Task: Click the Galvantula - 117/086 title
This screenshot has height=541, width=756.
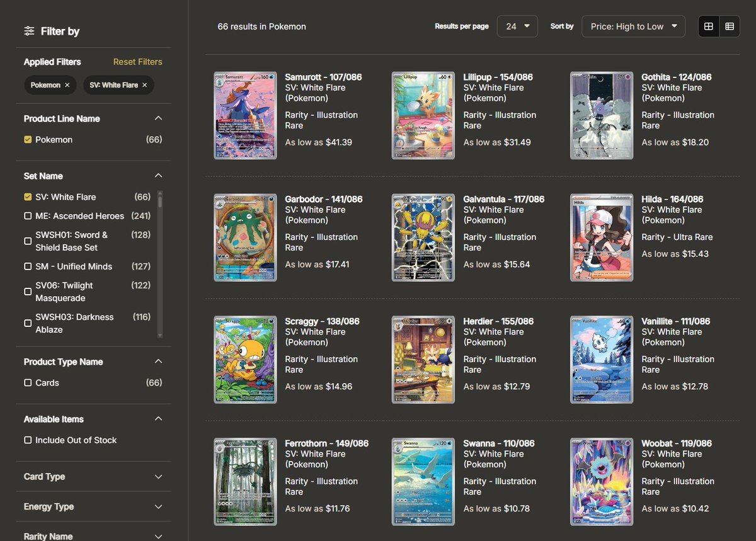Action: [x=504, y=199]
